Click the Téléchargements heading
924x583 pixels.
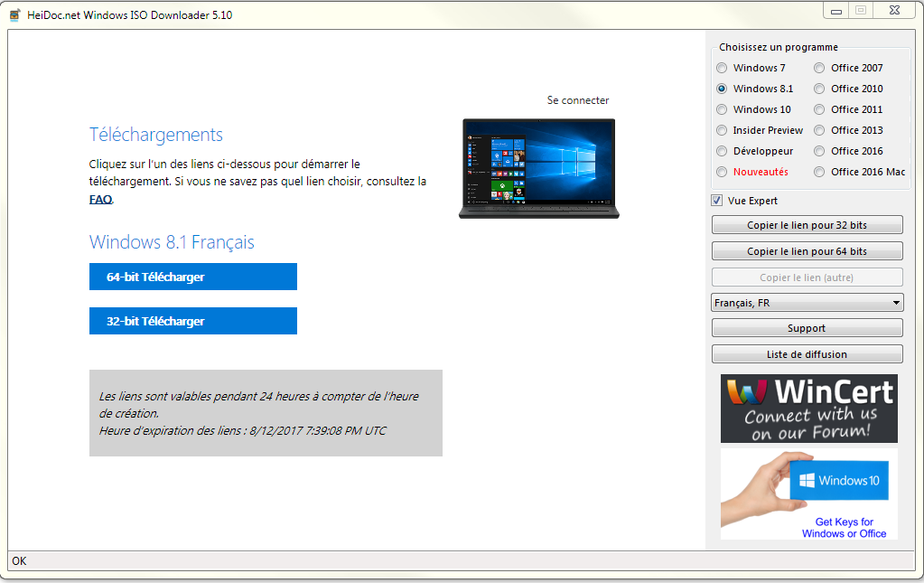tap(156, 135)
